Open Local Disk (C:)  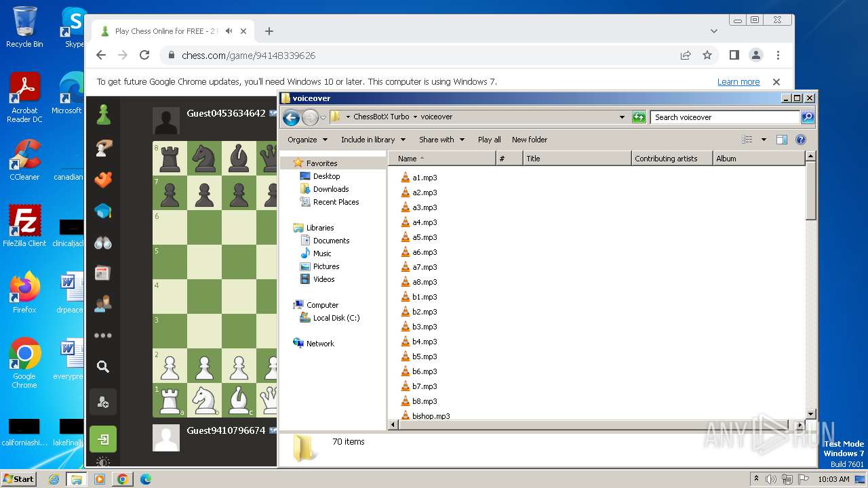point(336,318)
